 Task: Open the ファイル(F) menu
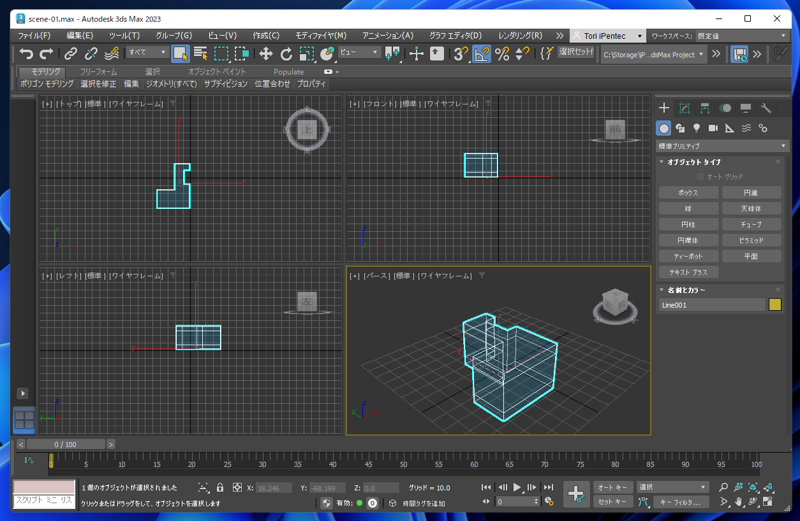34,36
